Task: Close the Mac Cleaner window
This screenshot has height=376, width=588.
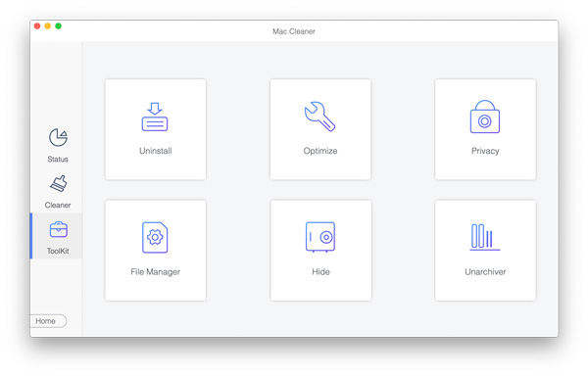Action: point(37,25)
